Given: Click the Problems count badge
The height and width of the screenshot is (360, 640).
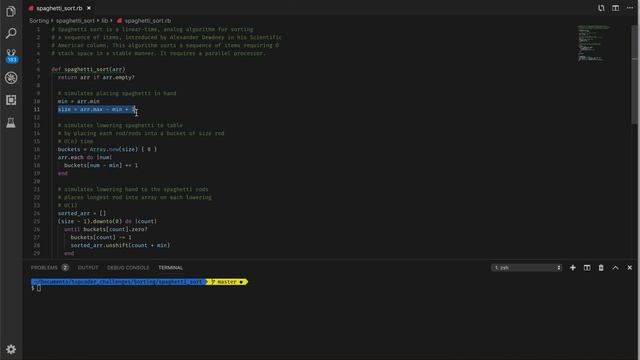Looking at the screenshot, I should click(x=65, y=268).
